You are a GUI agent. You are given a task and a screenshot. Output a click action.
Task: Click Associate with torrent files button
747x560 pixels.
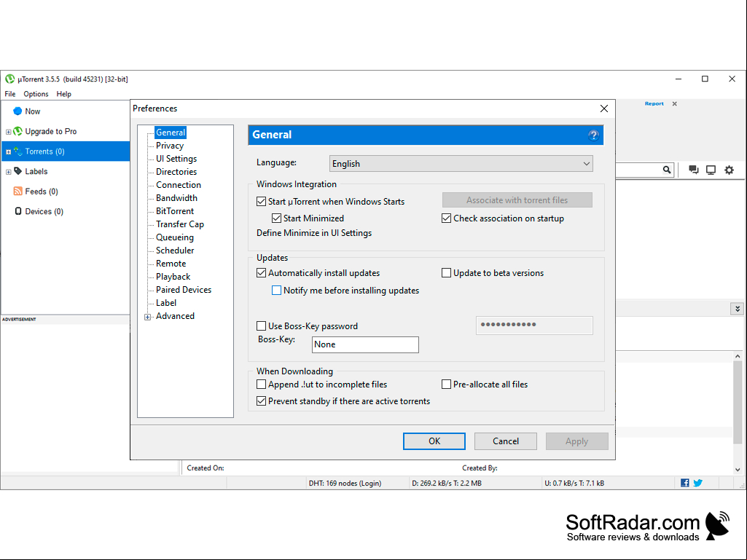[517, 200]
